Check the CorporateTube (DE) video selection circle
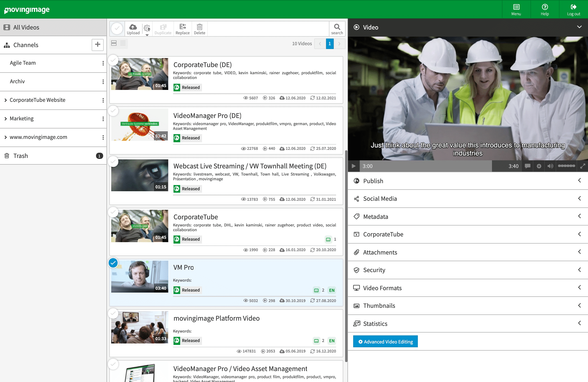The height and width of the screenshot is (382, 588). click(x=113, y=60)
